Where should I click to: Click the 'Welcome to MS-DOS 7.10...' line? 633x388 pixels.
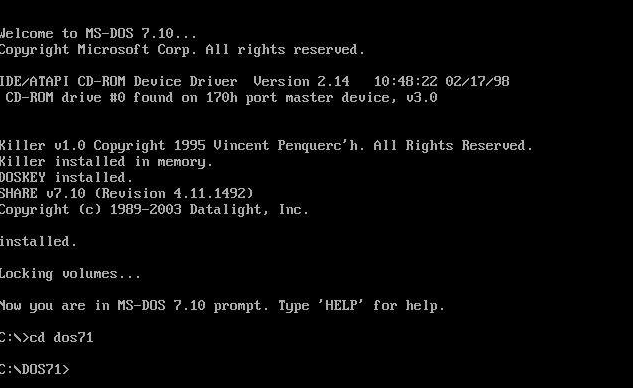click(x=98, y=33)
